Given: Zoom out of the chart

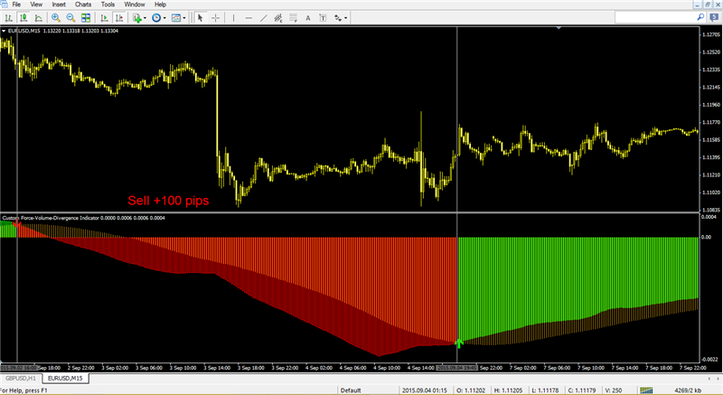Looking at the screenshot, I should point(71,18).
